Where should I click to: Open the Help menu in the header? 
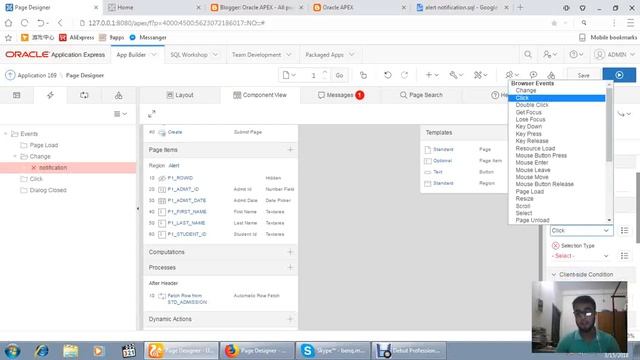[576, 54]
